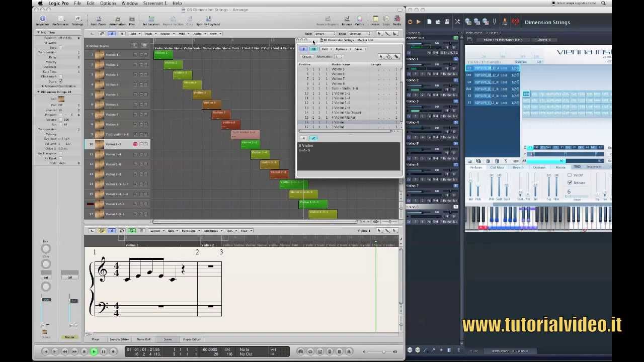
Task: Click the Master channel strip label
Action: (69, 337)
